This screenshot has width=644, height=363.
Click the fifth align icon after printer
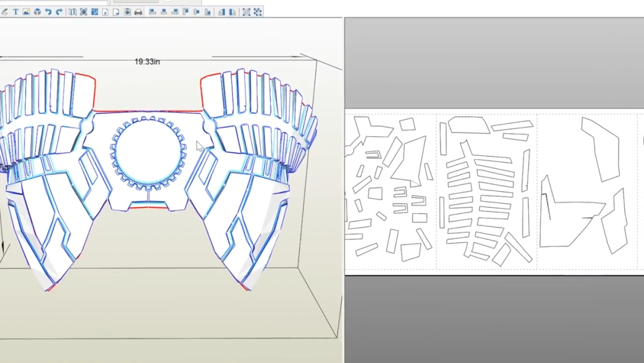[197, 12]
